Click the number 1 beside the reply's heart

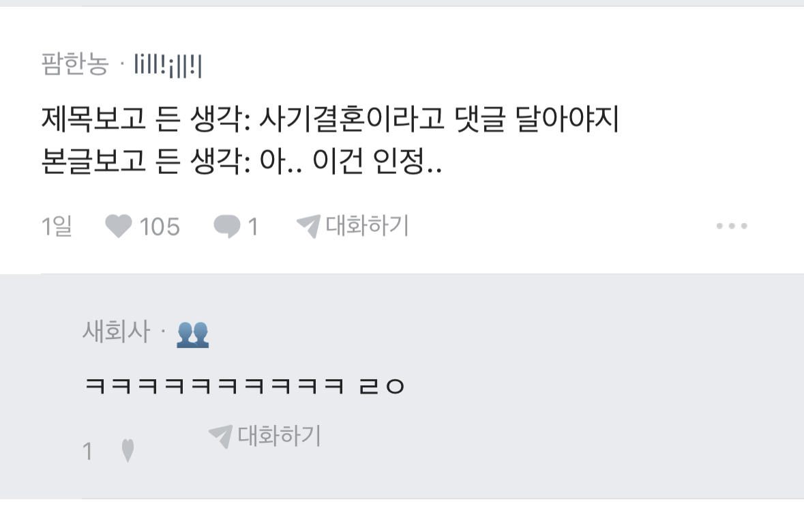click(x=88, y=452)
